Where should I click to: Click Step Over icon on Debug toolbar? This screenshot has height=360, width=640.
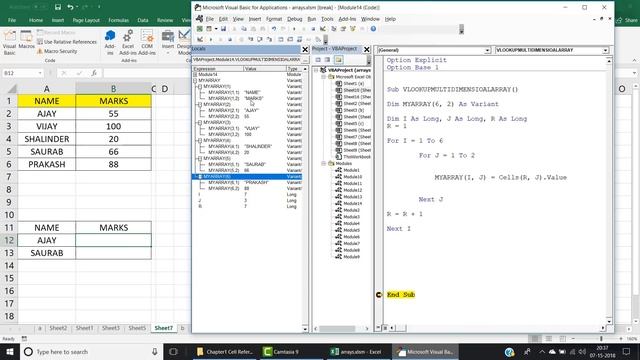pyautogui.click(x=260, y=40)
